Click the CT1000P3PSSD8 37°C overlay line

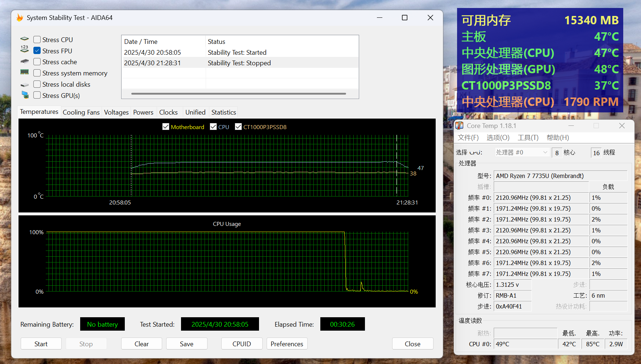click(540, 86)
